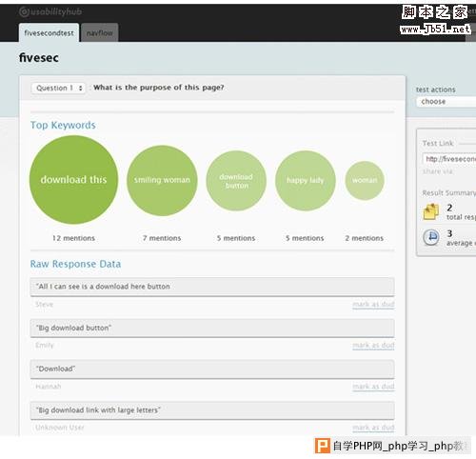Screen dimensions: 476x459
Task: Click the 'Top Keywords' heading
Action: coord(63,126)
